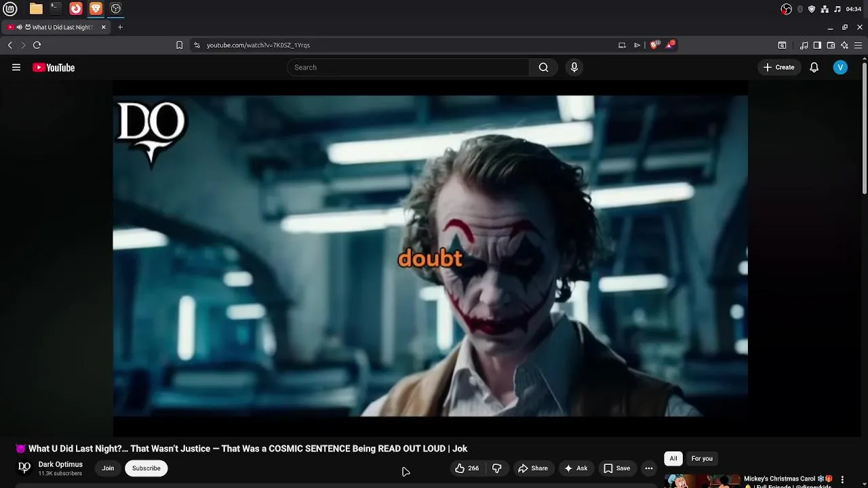Launch the Files folder from the panel

coord(36,9)
